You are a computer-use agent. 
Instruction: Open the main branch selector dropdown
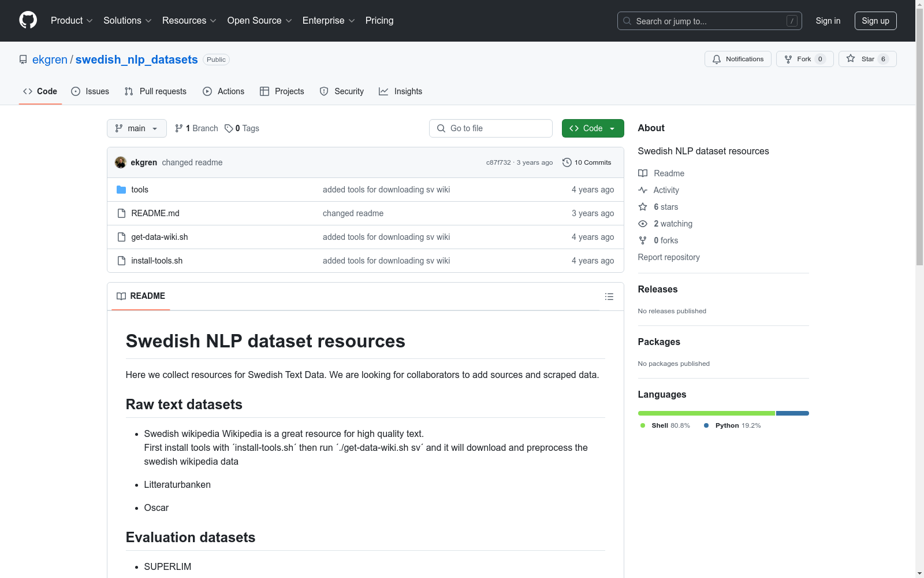(x=137, y=128)
